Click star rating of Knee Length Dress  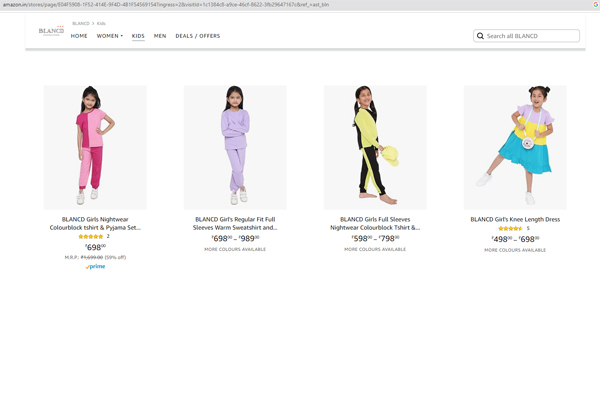coord(509,229)
